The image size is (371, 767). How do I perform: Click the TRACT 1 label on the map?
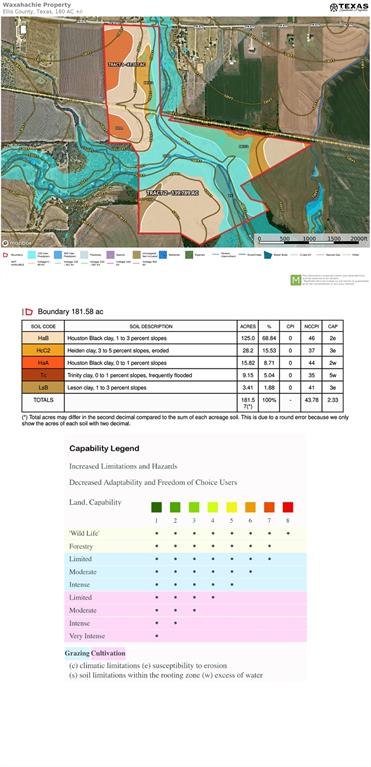pyautogui.click(x=127, y=64)
